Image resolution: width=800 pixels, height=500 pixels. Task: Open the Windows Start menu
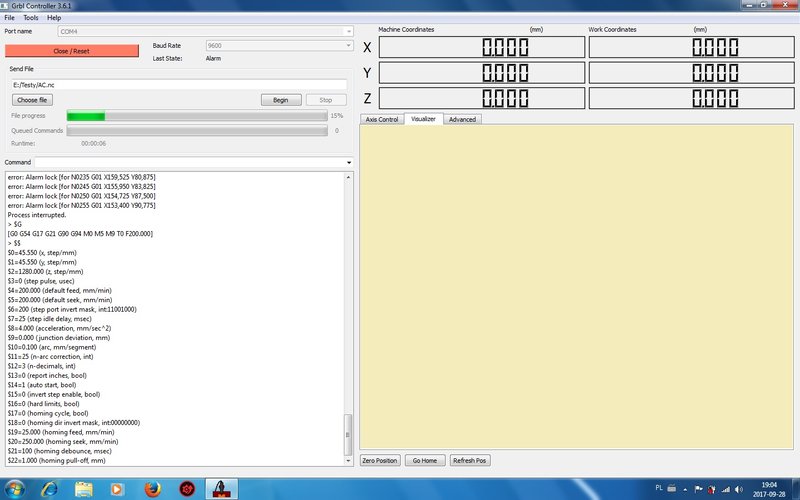pos(14,489)
